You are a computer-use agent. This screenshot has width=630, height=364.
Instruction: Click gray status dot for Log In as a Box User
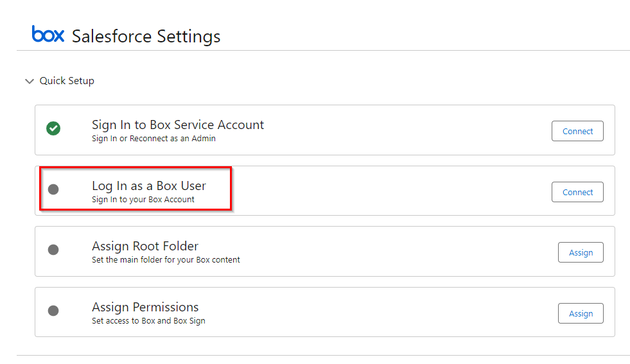[x=53, y=189]
